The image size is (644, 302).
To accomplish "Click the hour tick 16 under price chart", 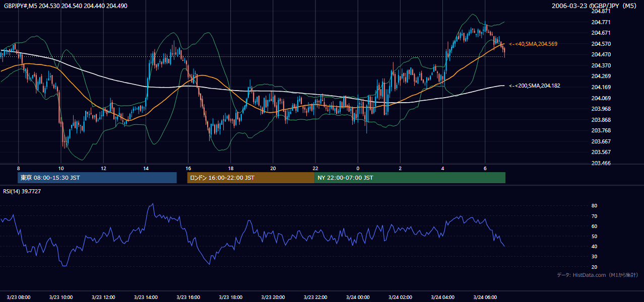I will coord(188,168).
